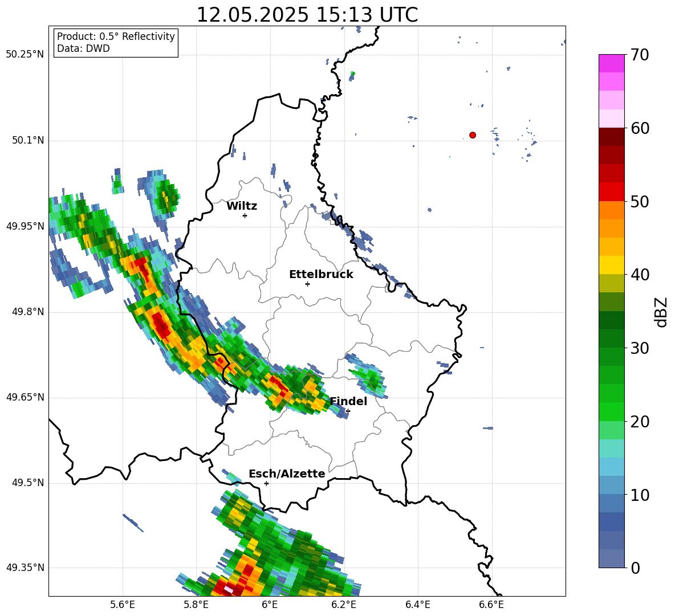The width and height of the screenshot is (675, 616).
Task: Click the 49.65°N latitude label
Action: click(25, 397)
